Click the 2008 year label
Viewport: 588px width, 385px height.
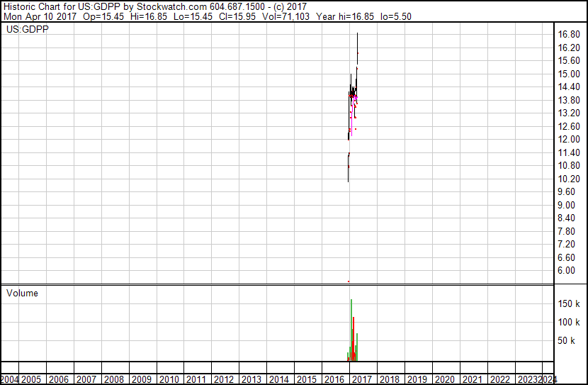coord(114,379)
